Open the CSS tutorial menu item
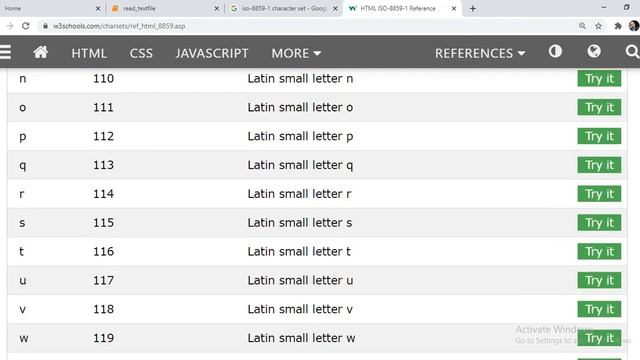640x360 pixels. (x=141, y=53)
